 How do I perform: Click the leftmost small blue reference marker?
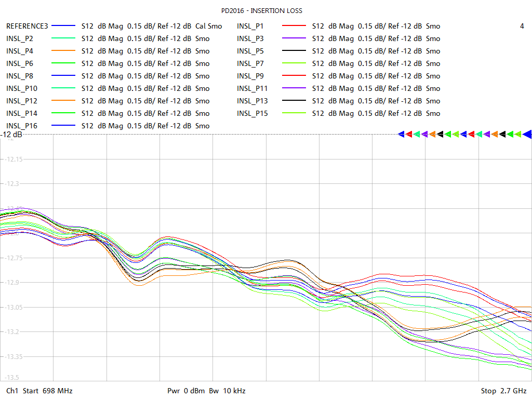[x=401, y=134]
